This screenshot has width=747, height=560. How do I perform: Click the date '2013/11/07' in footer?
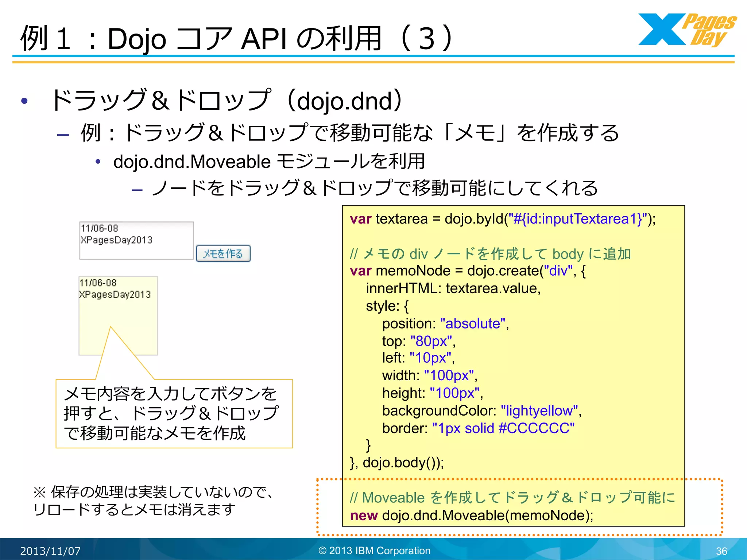pyautogui.click(x=50, y=551)
